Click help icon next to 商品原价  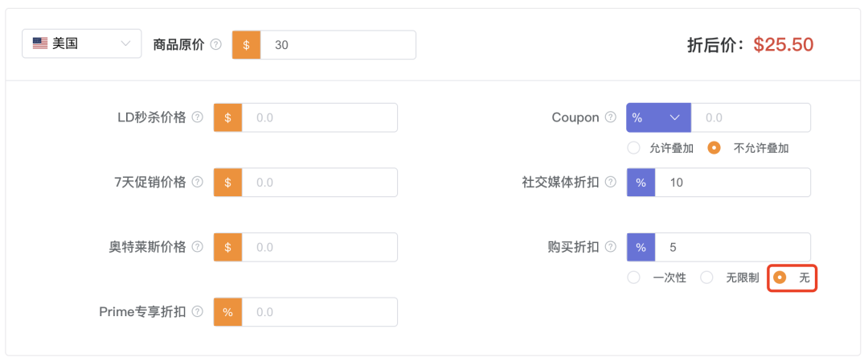[215, 45]
